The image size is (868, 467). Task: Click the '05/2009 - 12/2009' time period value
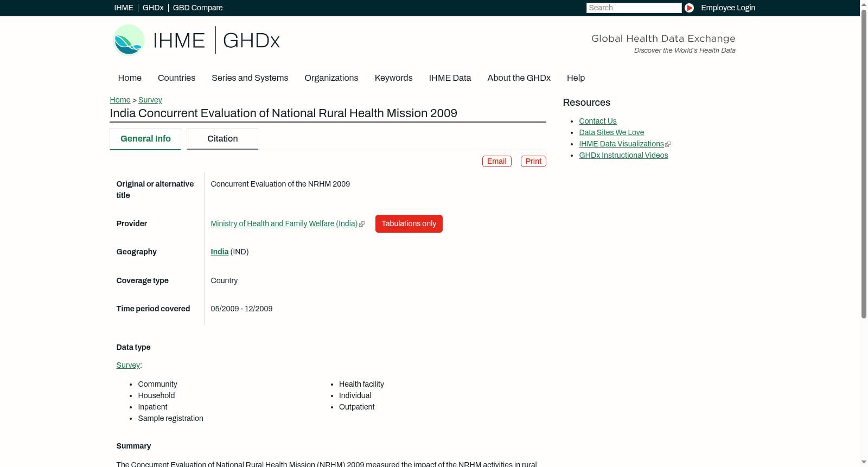(x=241, y=309)
